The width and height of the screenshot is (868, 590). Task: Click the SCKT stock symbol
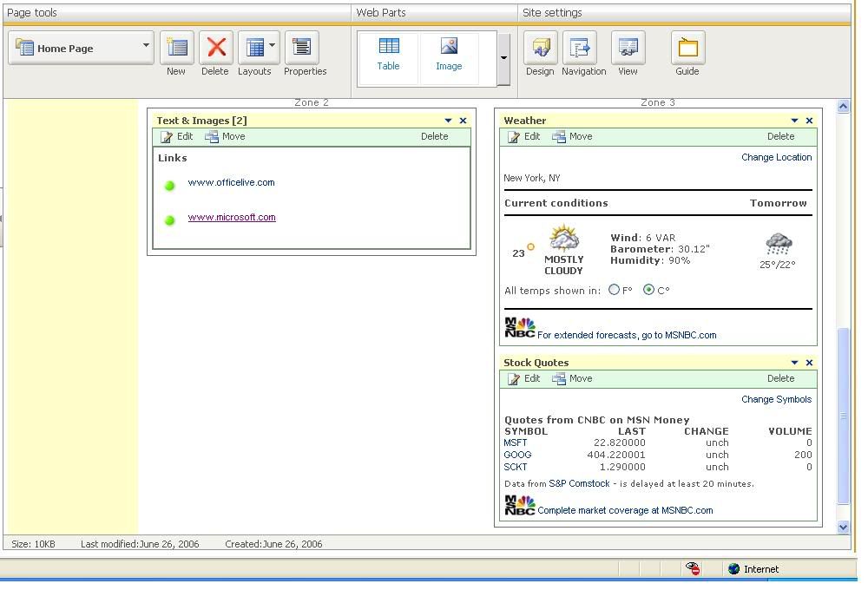516,467
